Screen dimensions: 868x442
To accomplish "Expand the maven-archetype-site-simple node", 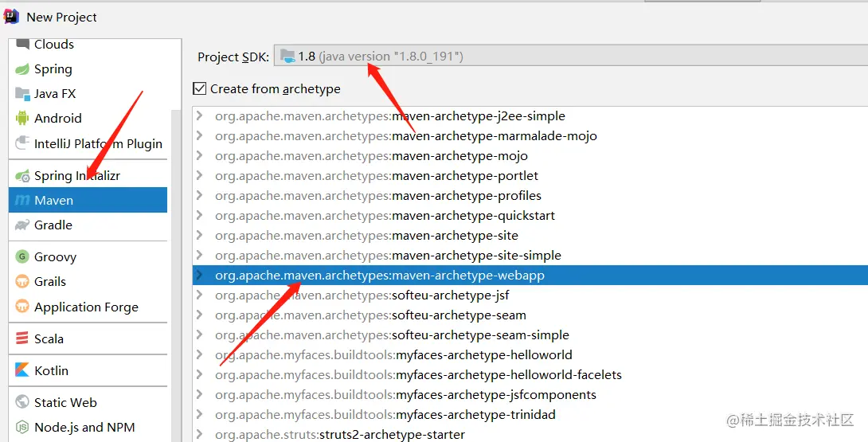I will (200, 256).
